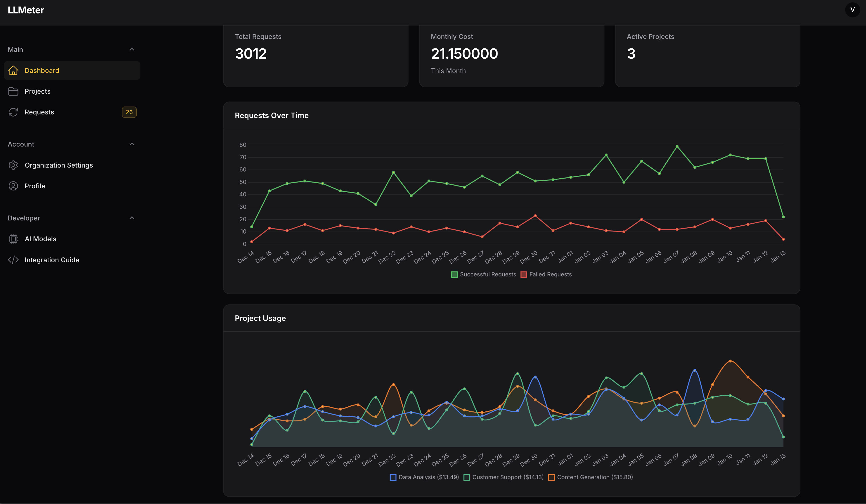
Task: Collapse the Main navigation section
Action: 132,49
